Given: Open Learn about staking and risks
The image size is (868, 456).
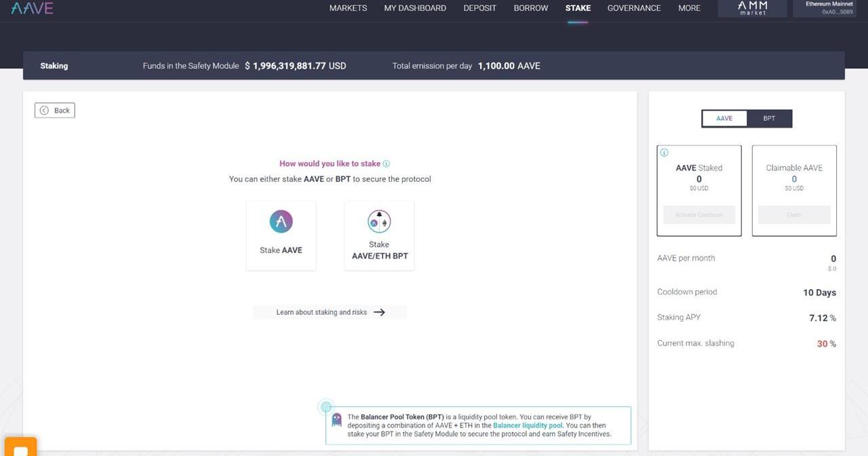Looking at the screenshot, I should point(330,312).
